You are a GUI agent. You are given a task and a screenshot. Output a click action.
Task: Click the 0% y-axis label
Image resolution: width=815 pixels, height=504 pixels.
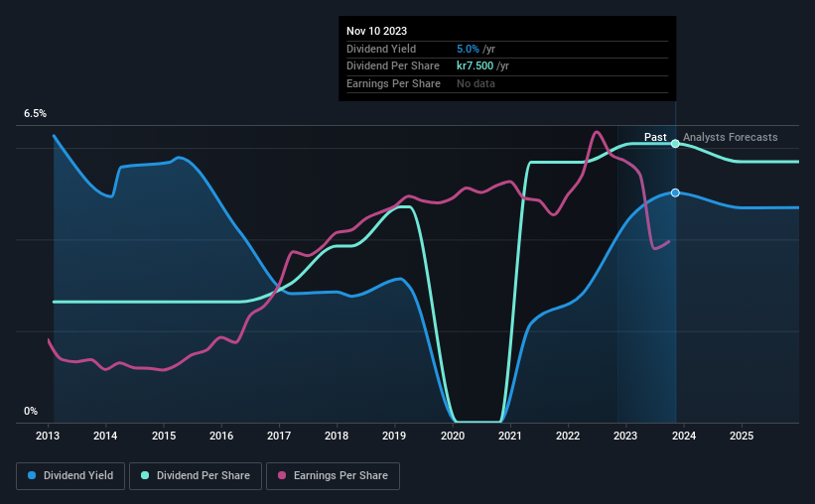(31, 411)
